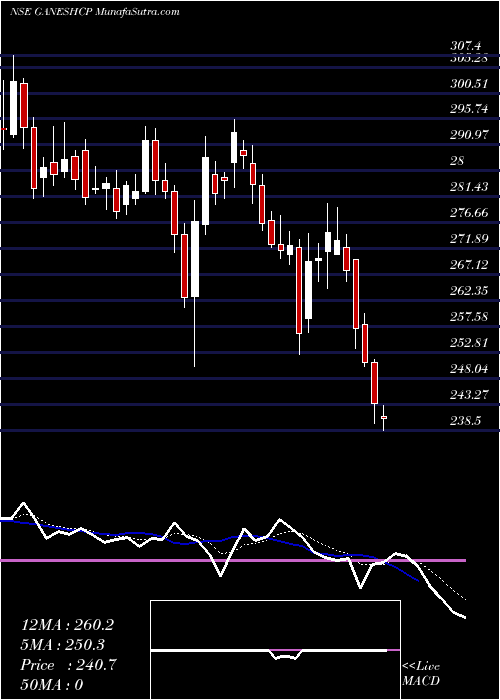Select the 271.89 price axis label
The width and height of the screenshot is (500, 700).
pos(471,239)
